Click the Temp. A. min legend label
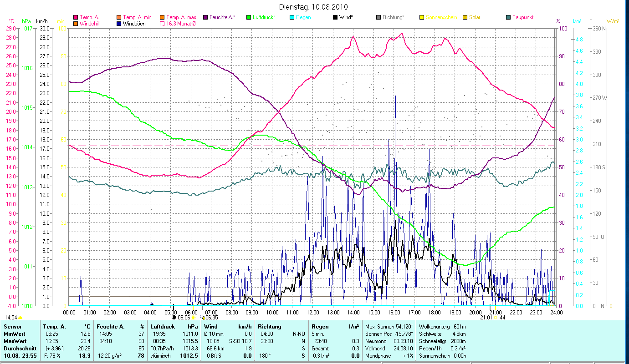The image size is (629, 364). [x=137, y=17]
